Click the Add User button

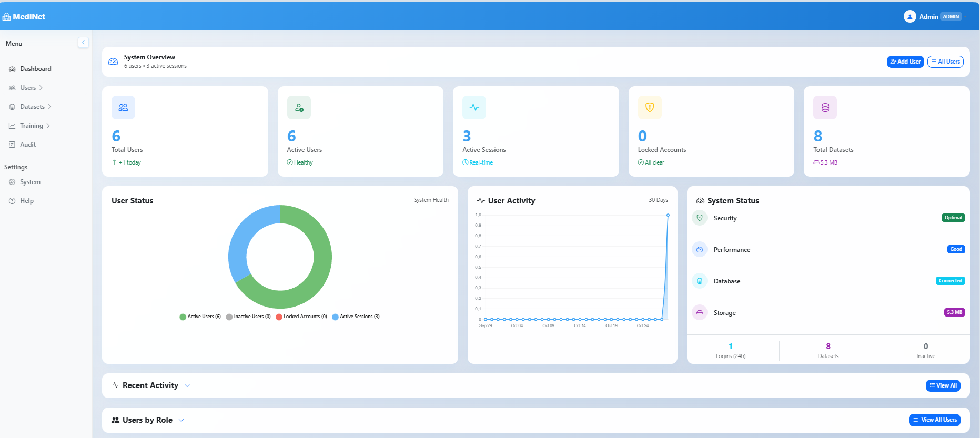coord(905,62)
